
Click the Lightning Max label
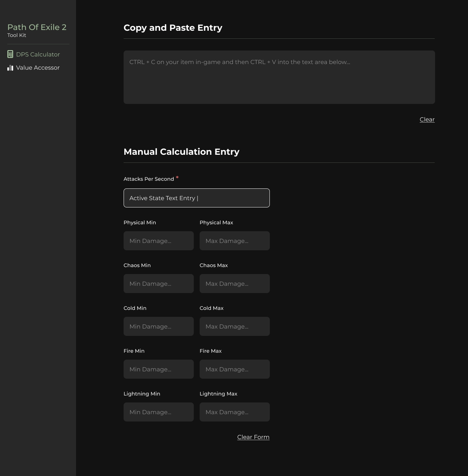click(x=219, y=394)
